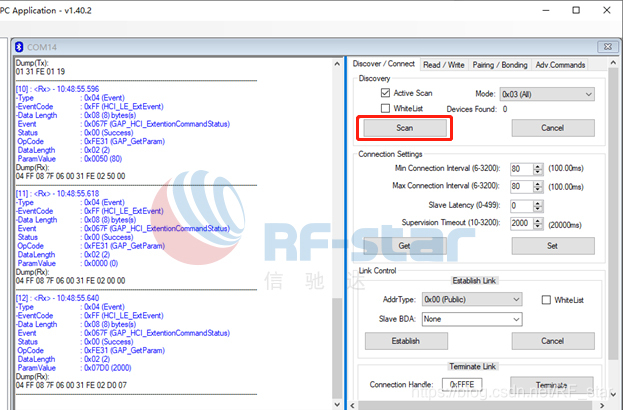Click ParamValue 0x0000 (0) line
This screenshot has height=410, width=623.
click(68, 263)
